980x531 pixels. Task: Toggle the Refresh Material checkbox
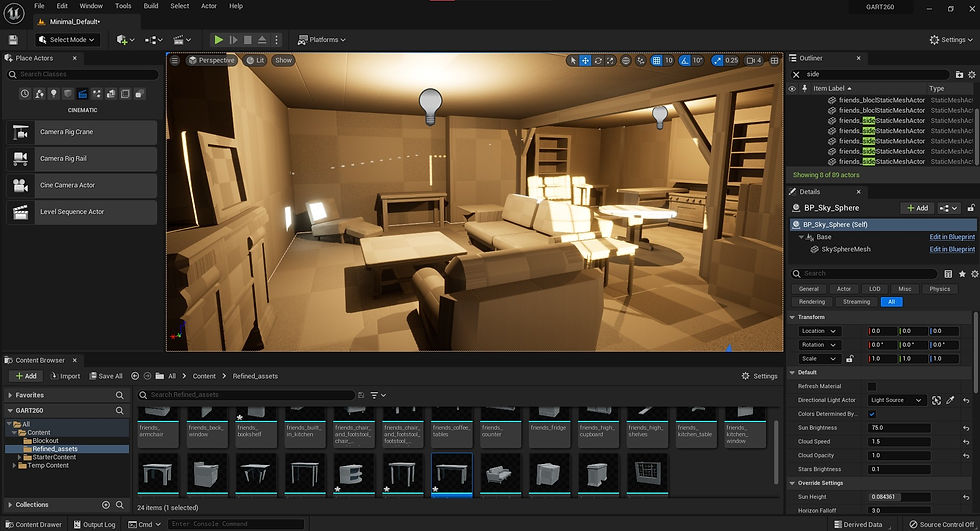coord(872,387)
